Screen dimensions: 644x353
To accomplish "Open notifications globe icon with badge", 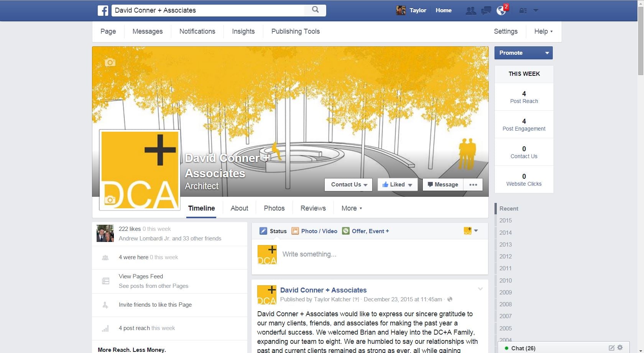I will click(501, 10).
